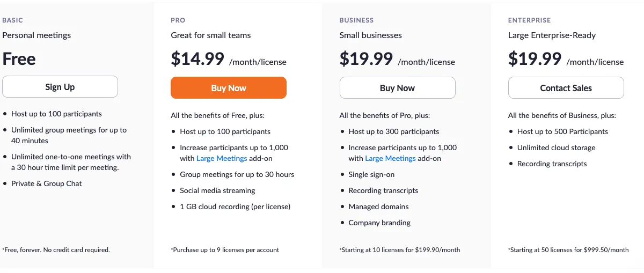The width and height of the screenshot is (644, 273).
Task: Click the 'Host up to 500 Participants' item
Action: point(562,131)
